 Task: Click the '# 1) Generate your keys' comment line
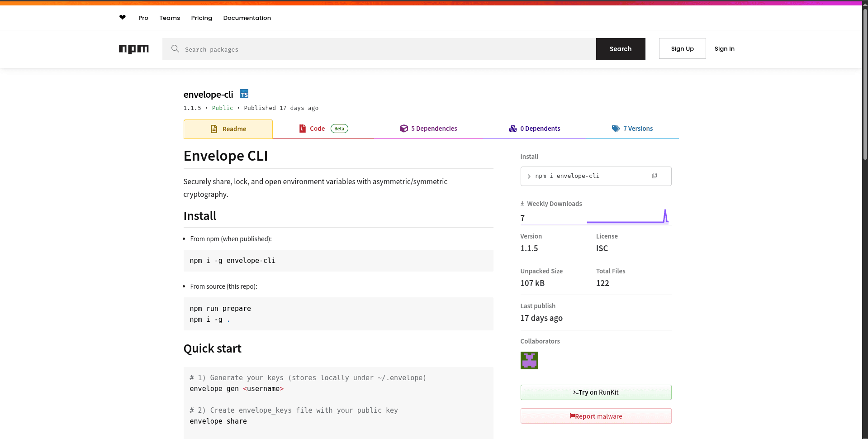[x=308, y=378]
